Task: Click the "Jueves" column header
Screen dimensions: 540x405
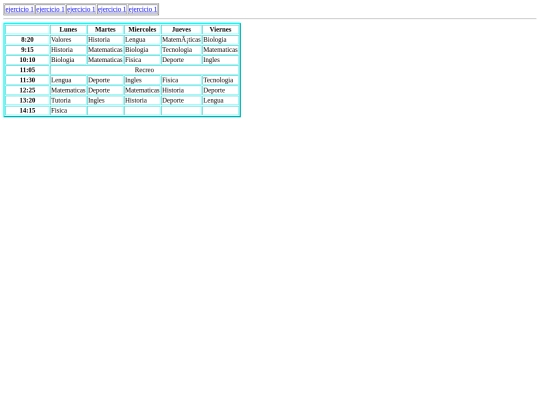Action: click(x=181, y=30)
